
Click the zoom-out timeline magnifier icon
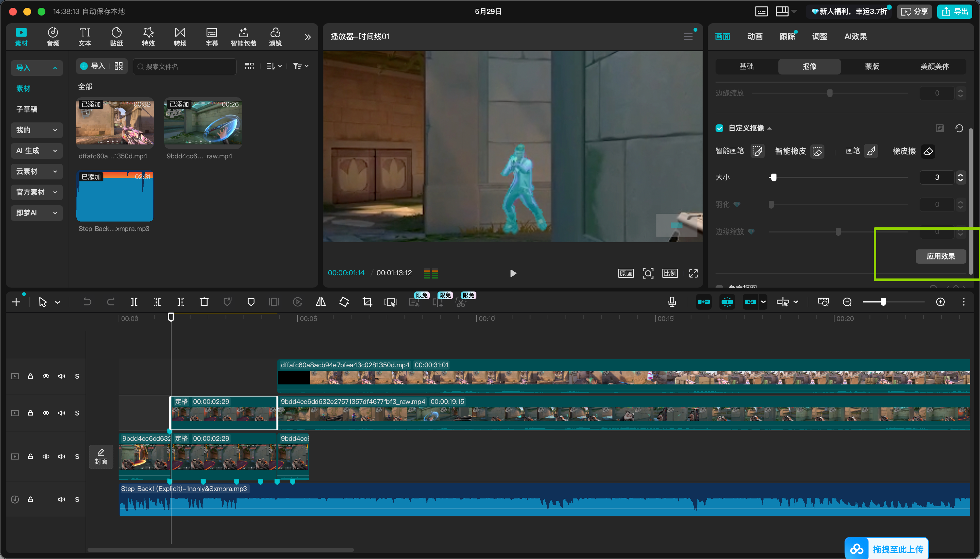click(847, 302)
